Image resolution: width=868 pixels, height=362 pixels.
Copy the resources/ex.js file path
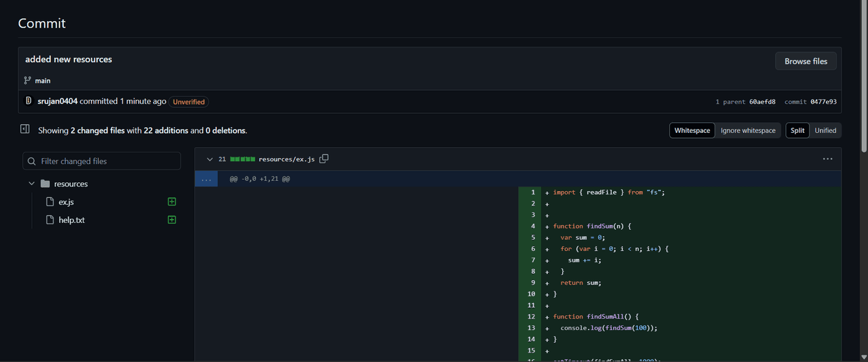click(x=324, y=159)
